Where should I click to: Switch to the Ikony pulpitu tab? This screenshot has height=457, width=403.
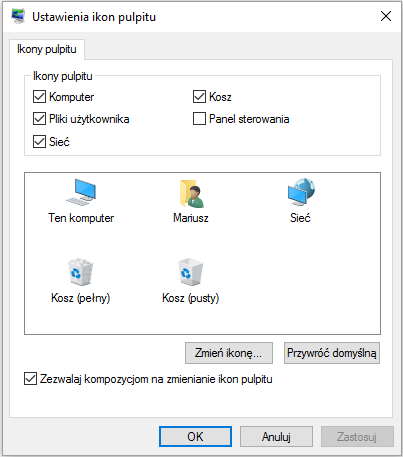[x=47, y=49]
